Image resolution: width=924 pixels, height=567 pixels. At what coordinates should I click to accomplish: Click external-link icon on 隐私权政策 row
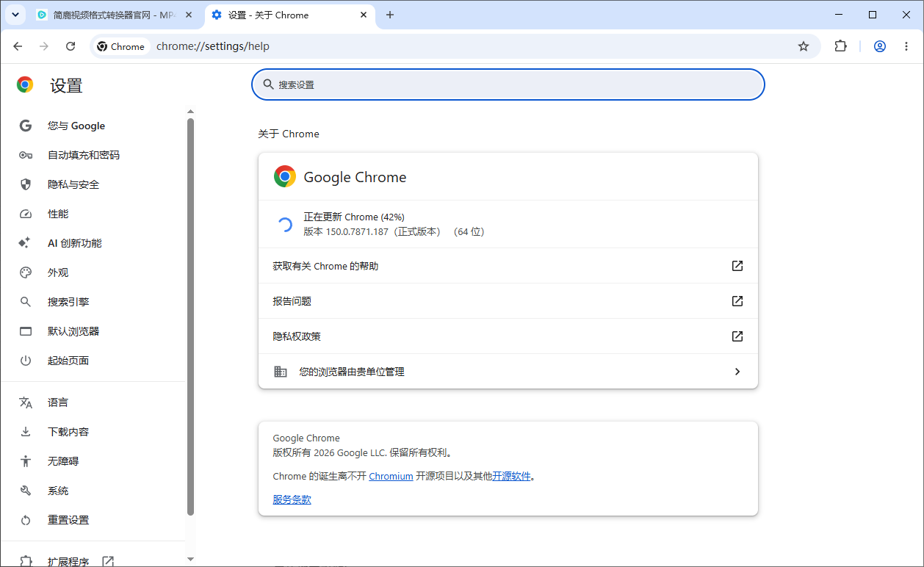click(737, 336)
